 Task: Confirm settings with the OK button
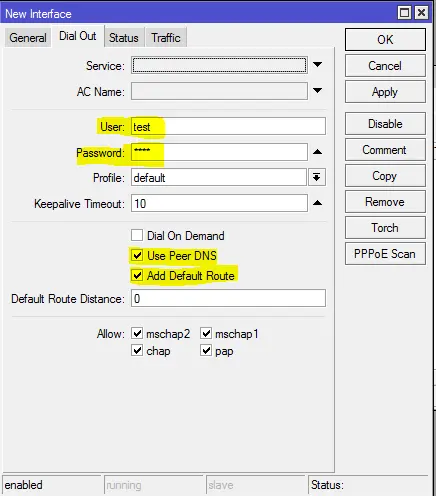pos(385,40)
